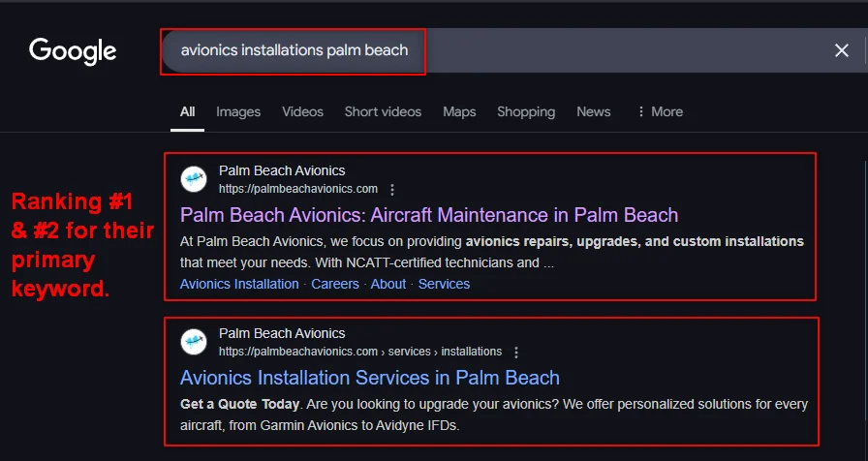Open the Careers sitelink
868x461 pixels.
pos(335,284)
